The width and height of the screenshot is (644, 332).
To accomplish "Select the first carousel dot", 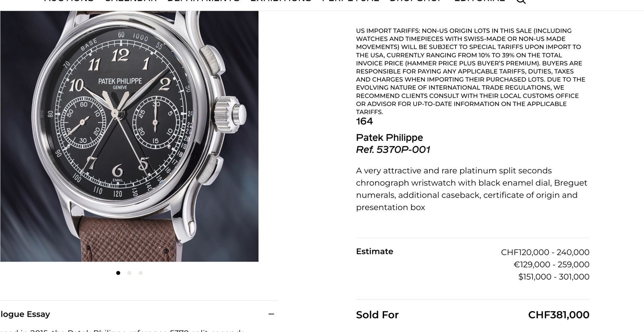I will 118,273.
